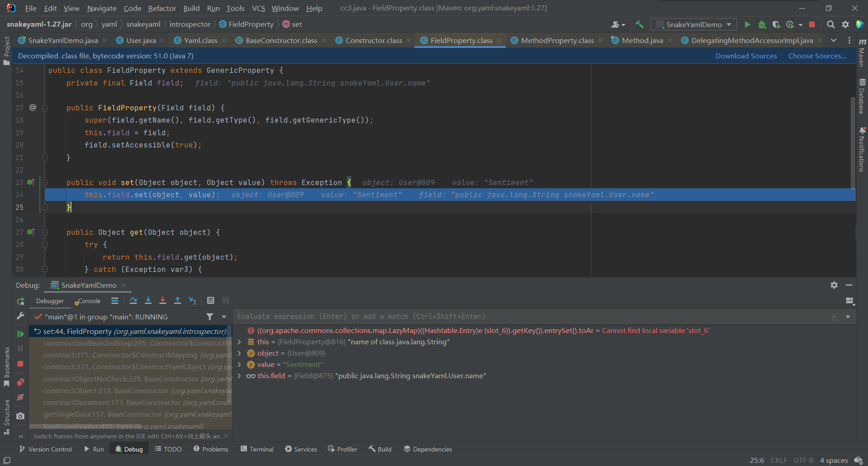
Task: Expand the 'object' variable node
Action: [x=239, y=353]
